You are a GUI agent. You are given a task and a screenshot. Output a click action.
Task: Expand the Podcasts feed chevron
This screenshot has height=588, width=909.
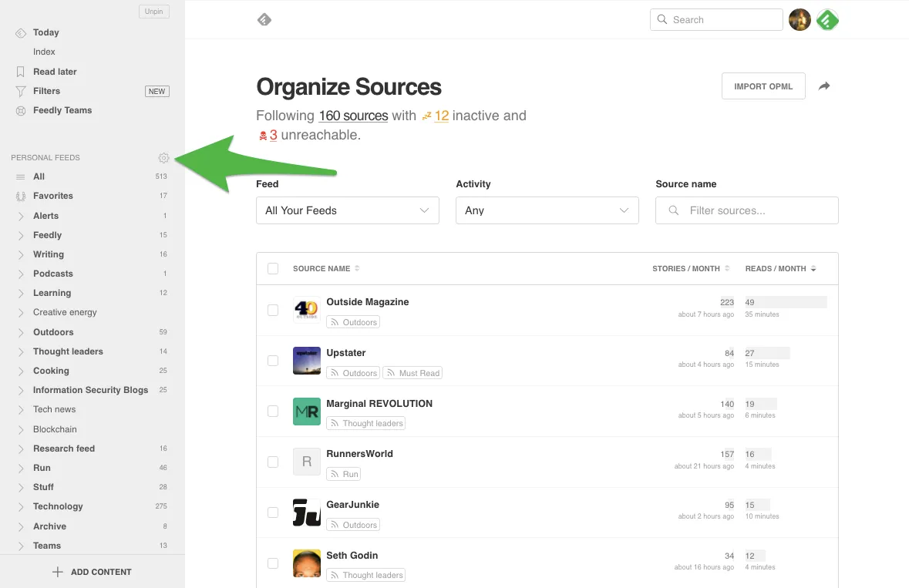click(x=21, y=274)
